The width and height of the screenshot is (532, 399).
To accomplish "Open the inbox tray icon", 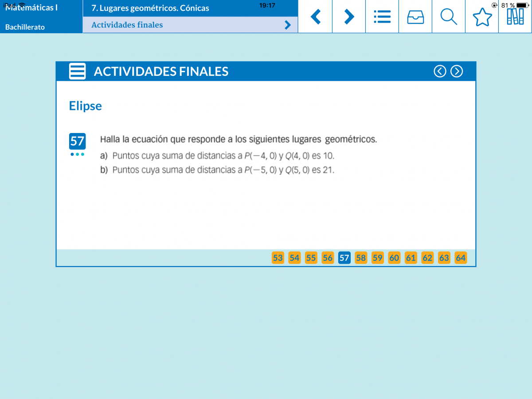I will (415, 17).
